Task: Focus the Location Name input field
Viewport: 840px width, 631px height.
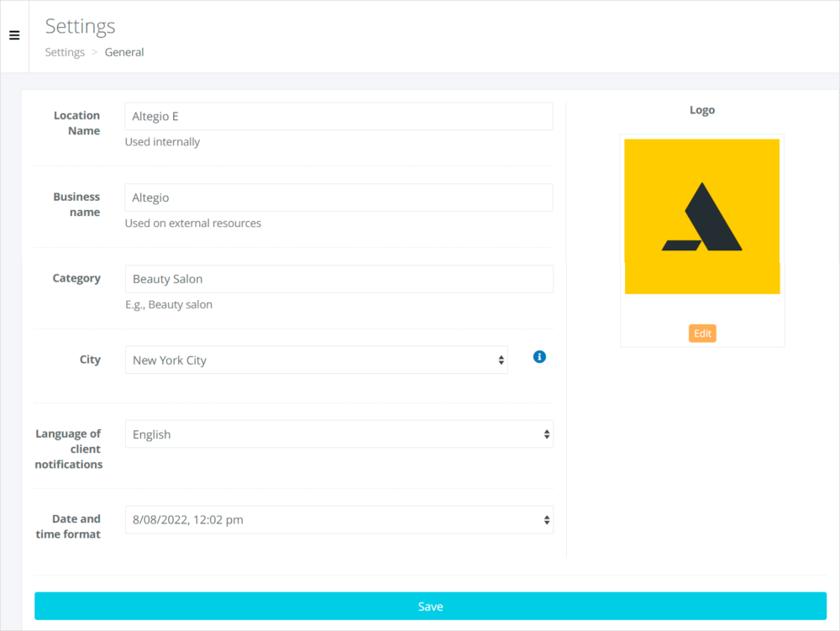Action: 339,116
